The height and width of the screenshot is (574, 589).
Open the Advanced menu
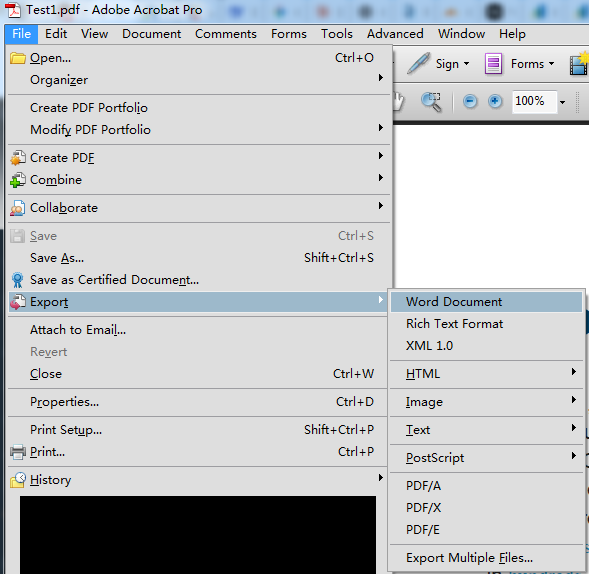click(x=395, y=34)
